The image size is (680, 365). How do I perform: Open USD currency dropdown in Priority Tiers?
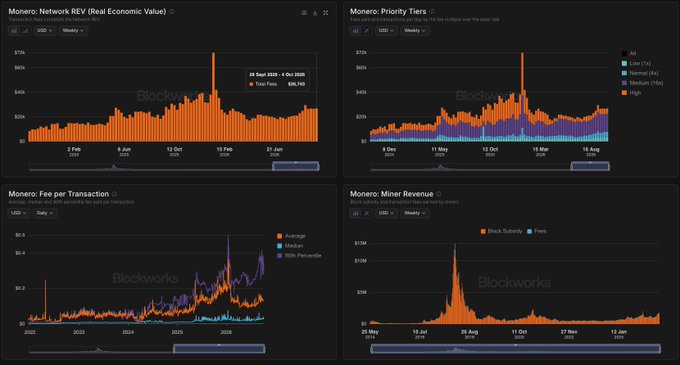click(386, 31)
